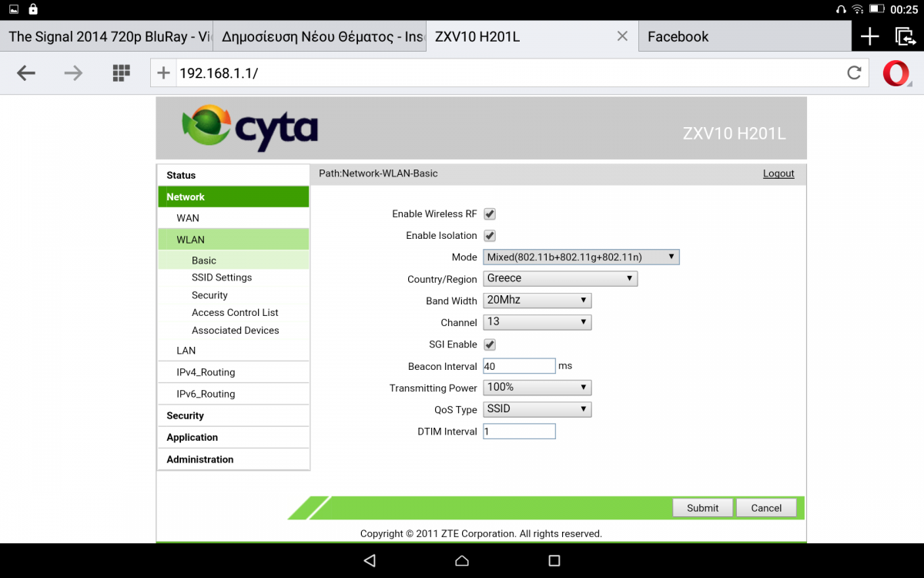Click the DTIM Interval input field

519,432
